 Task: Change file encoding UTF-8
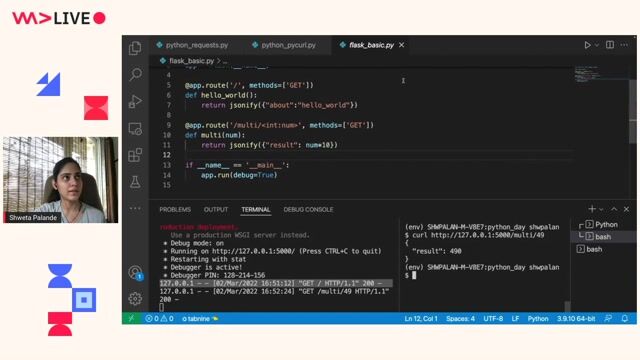493,319
